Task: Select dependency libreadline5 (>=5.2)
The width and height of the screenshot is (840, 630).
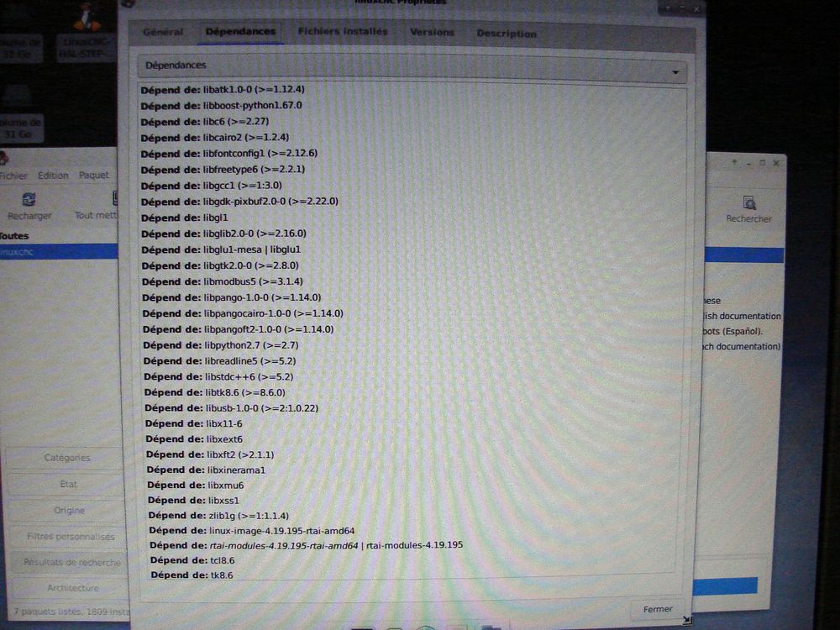Action: pyautogui.click(x=219, y=361)
